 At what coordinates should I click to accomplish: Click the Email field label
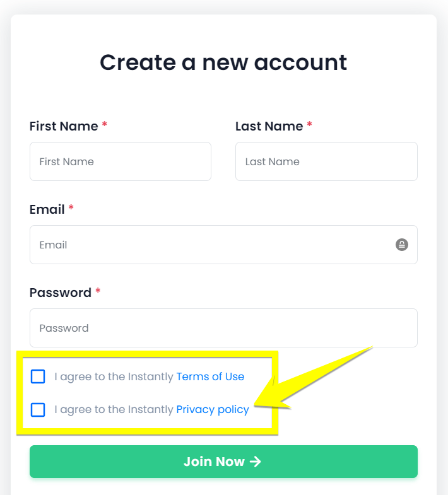click(x=47, y=209)
